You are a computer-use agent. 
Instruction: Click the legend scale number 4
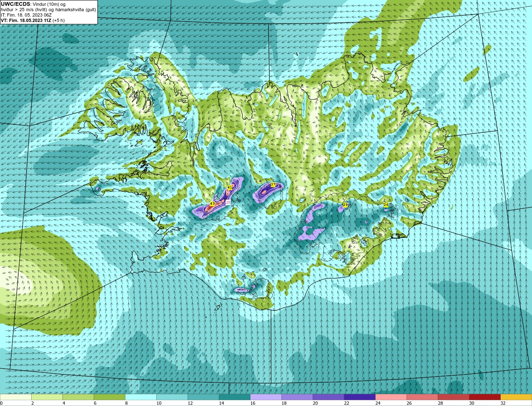63,403
